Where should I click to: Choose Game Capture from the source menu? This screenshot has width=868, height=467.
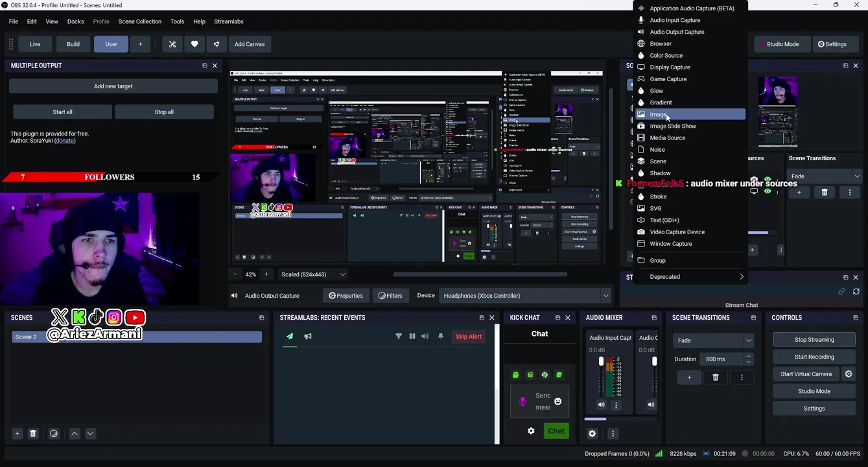pos(690,79)
